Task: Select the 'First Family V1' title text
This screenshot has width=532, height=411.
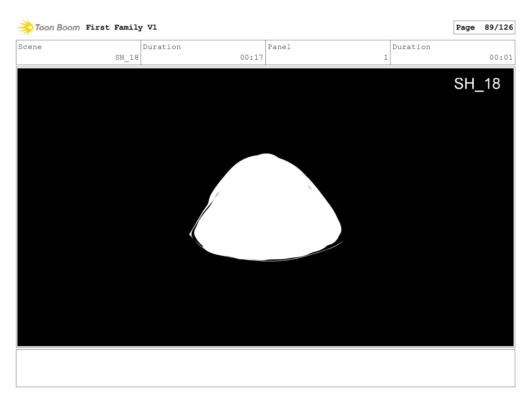Action: 121,27
